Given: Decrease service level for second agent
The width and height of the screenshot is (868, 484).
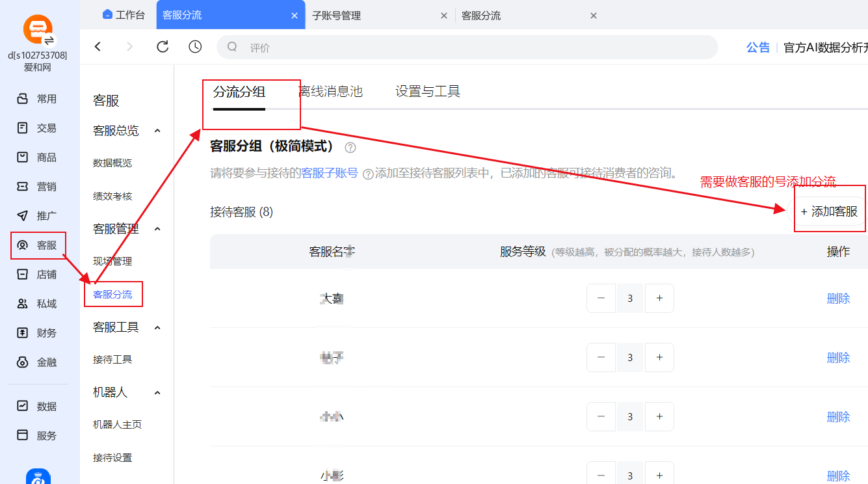Looking at the screenshot, I should coord(601,358).
